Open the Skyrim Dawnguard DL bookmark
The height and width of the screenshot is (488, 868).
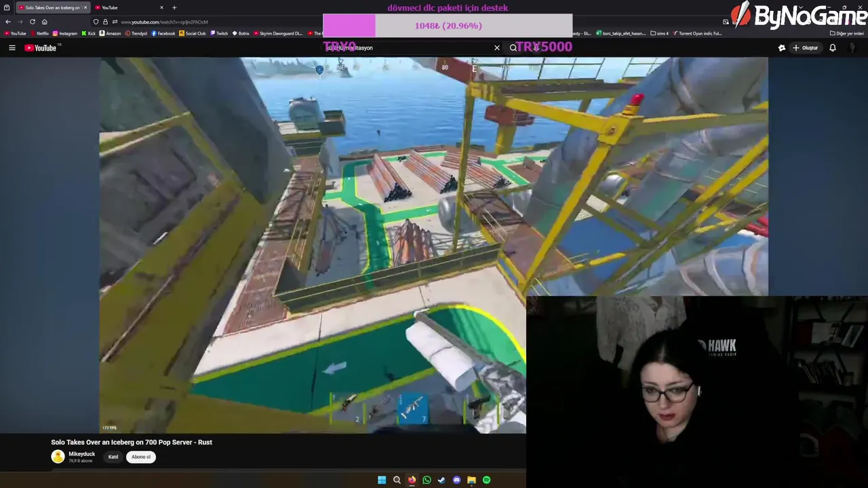(278, 33)
